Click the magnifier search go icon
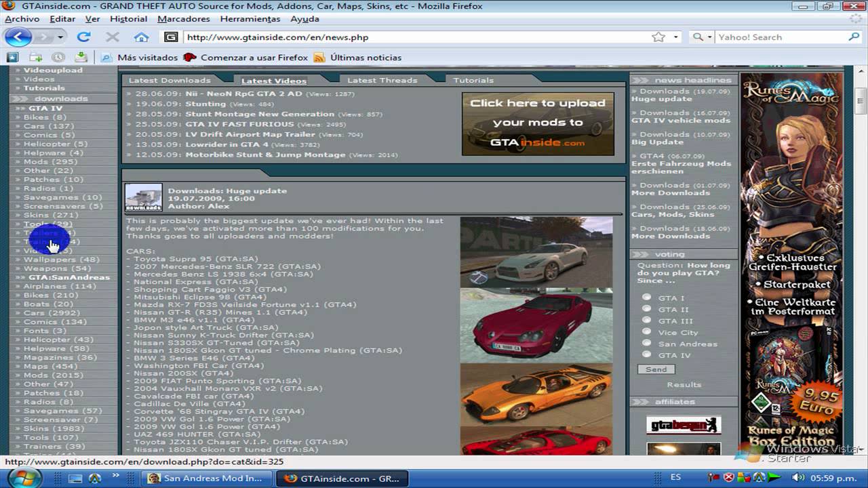The image size is (868, 488). click(x=854, y=37)
